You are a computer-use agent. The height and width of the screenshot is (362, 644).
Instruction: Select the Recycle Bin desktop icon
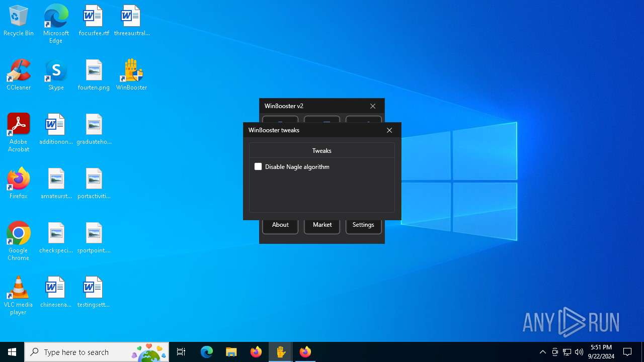[x=19, y=21]
